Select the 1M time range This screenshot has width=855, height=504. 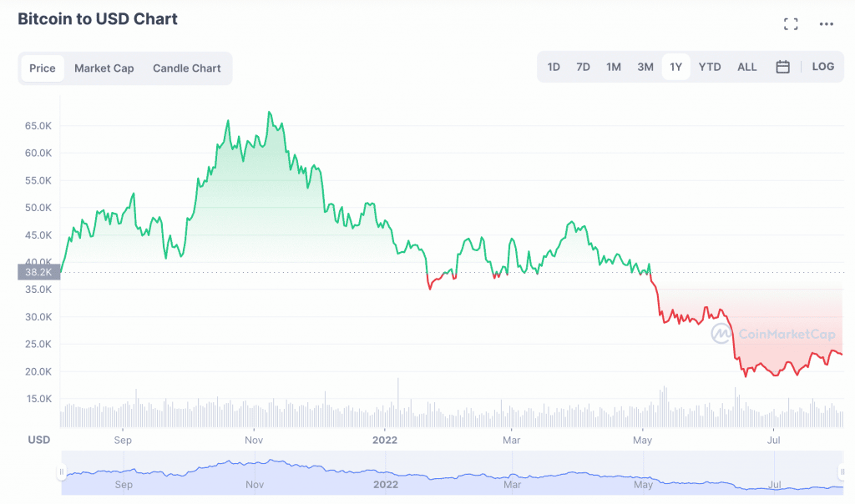tap(614, 67)
